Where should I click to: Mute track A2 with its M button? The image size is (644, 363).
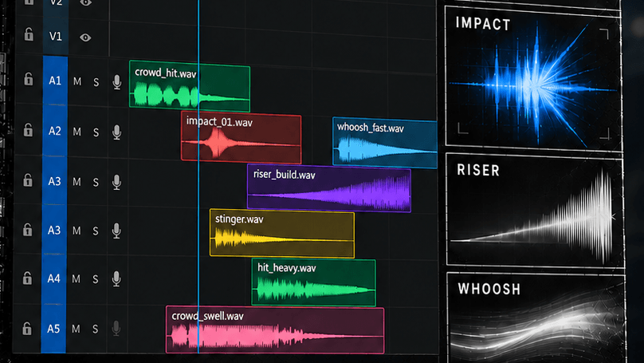click(77, 132)
